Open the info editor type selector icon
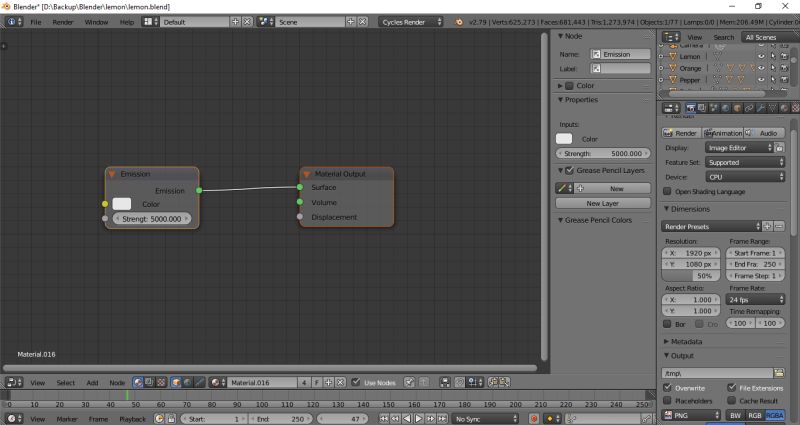The width and height of the screenshot is (800, 425). (x=14, y=22)
